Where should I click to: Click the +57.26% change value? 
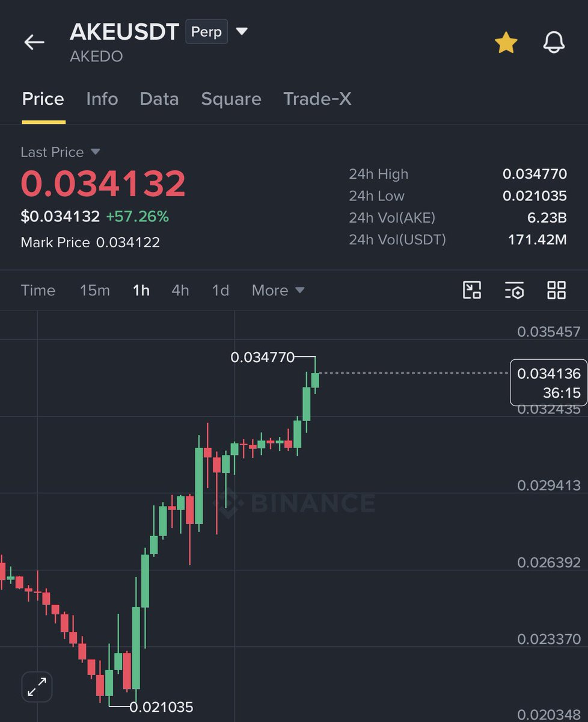138,217
